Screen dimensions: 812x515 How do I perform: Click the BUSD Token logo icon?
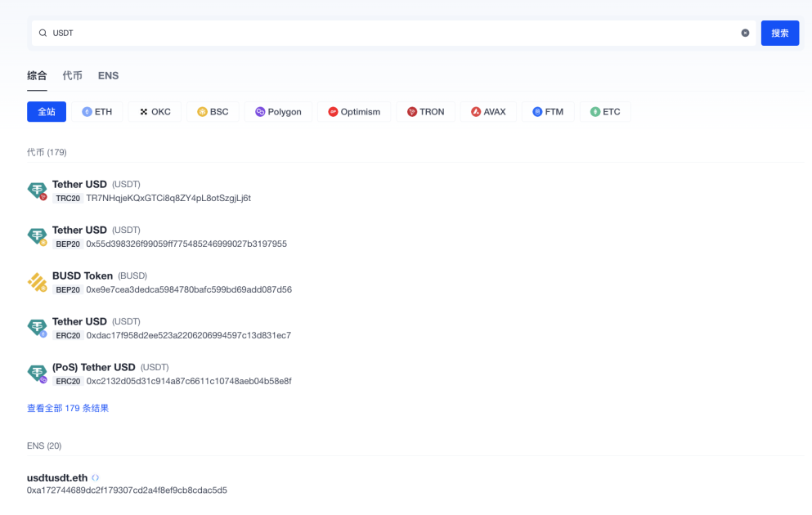(x=38, y=282)
